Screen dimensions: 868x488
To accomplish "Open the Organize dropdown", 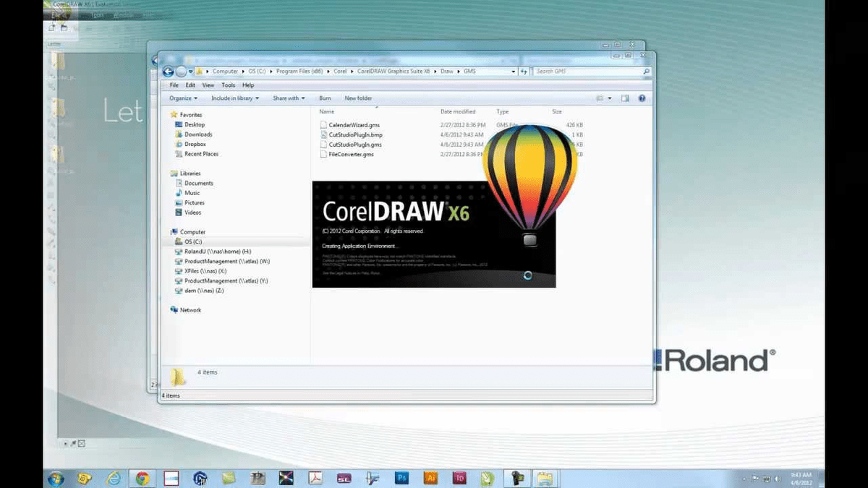I will (x=183, y=98).
